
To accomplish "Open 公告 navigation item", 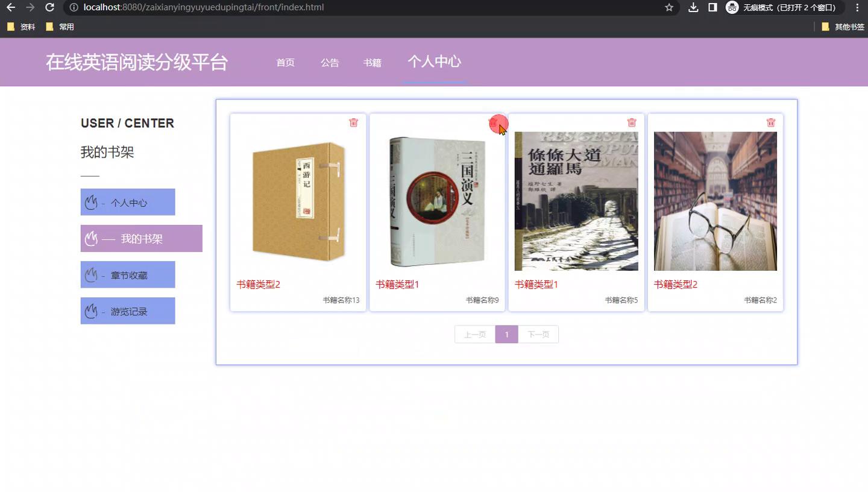I will pos(330,62).
